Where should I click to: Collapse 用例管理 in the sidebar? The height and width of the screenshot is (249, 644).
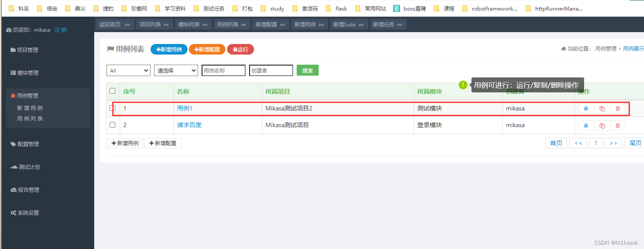pyautogui.click(x=25, y=96)
